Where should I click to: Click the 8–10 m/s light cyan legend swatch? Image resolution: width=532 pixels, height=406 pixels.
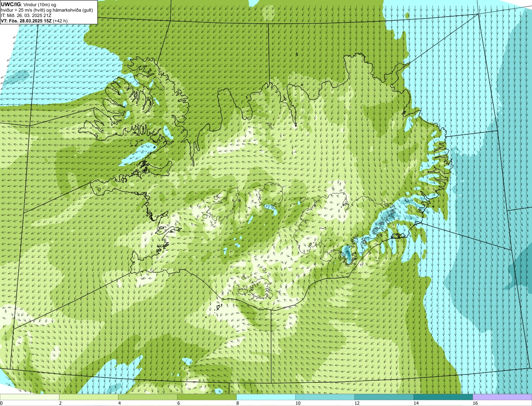tap(266, 397)
